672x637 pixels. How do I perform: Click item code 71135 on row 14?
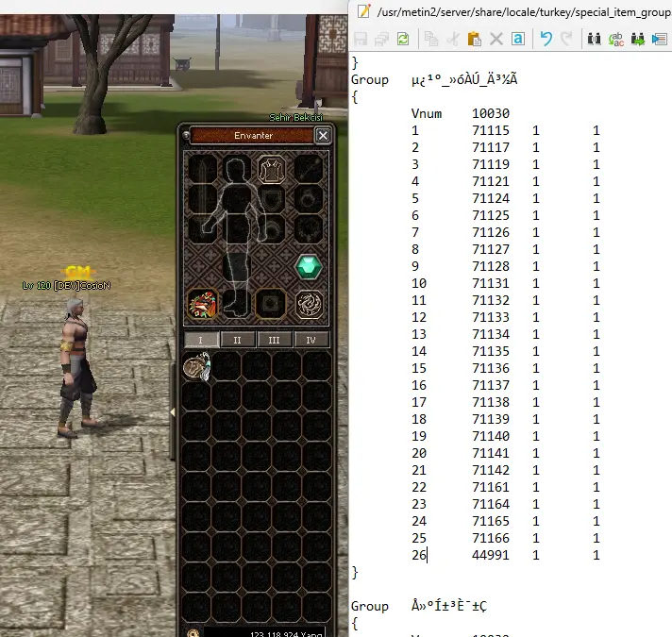[491, 351]
